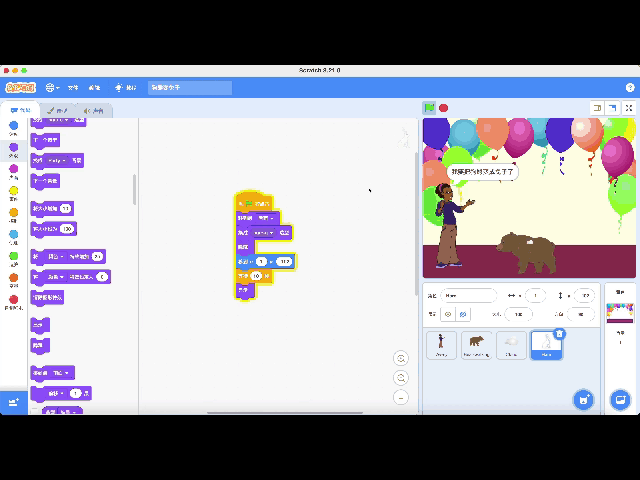Switch to the small stage layout
This screenshot has width=640, height=480.
pos(597,108)
